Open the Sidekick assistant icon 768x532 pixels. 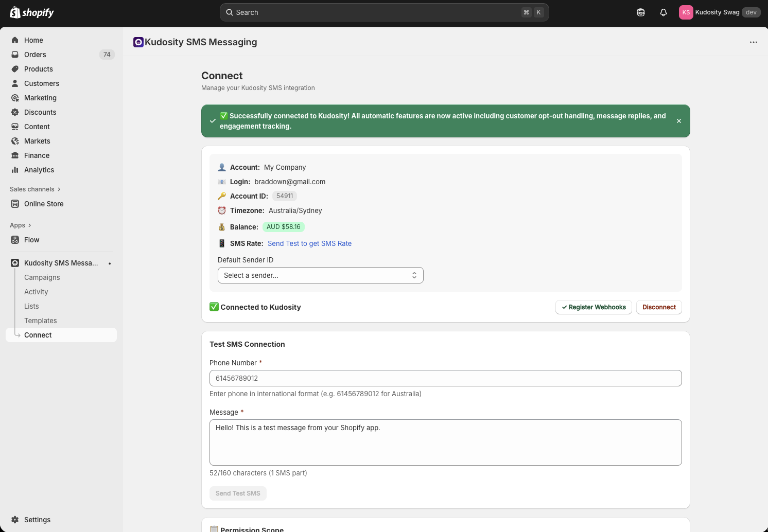tap(641, 12)
